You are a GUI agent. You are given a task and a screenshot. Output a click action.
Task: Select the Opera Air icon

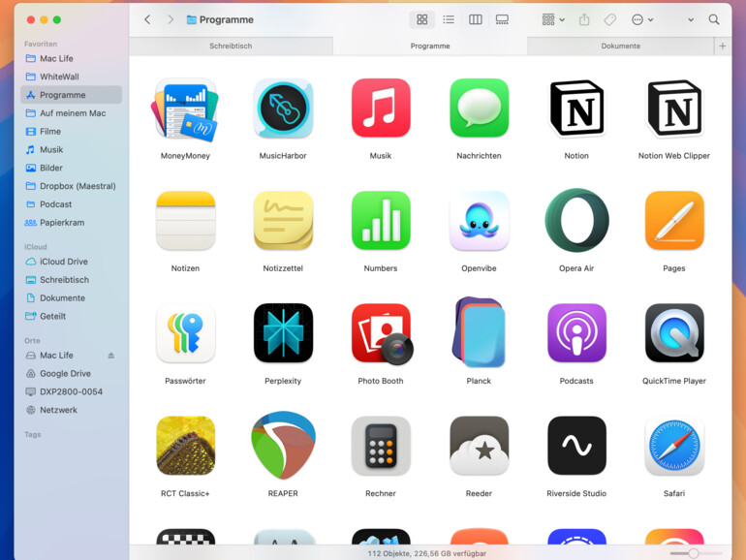(x=576, y=220)
